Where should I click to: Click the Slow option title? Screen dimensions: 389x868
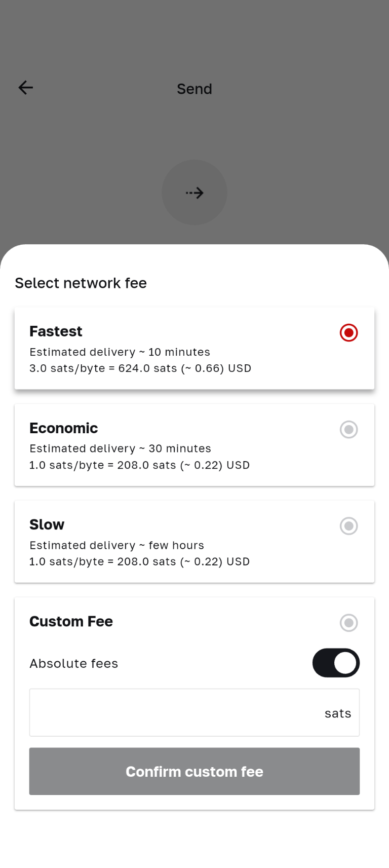click(47, 524)
